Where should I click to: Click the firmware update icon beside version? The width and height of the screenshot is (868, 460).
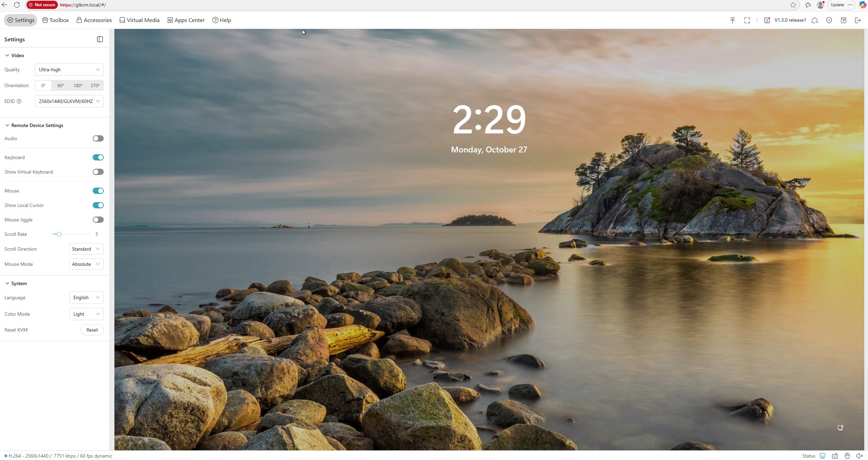[767, 20]
